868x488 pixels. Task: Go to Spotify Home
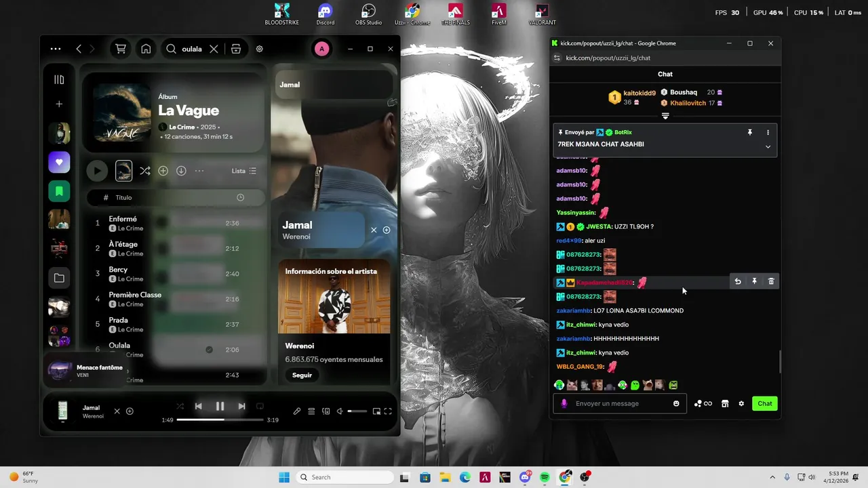pyautogui.click(x=146, y=49)
